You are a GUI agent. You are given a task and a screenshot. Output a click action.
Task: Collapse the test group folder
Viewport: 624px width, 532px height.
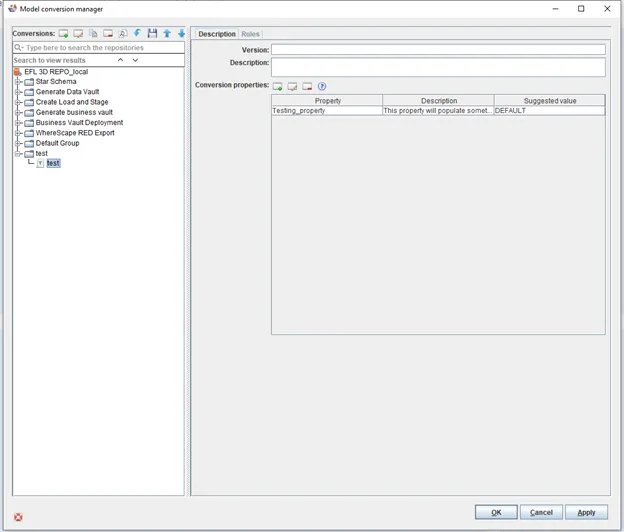coord(17,154)
